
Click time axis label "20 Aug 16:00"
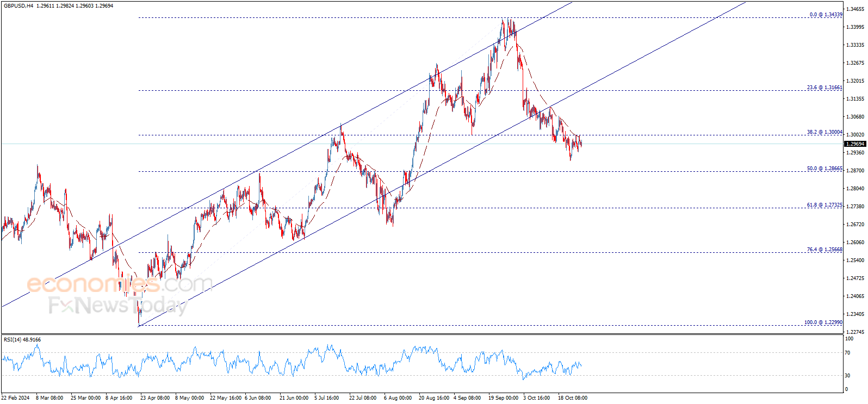click(434, 398)
